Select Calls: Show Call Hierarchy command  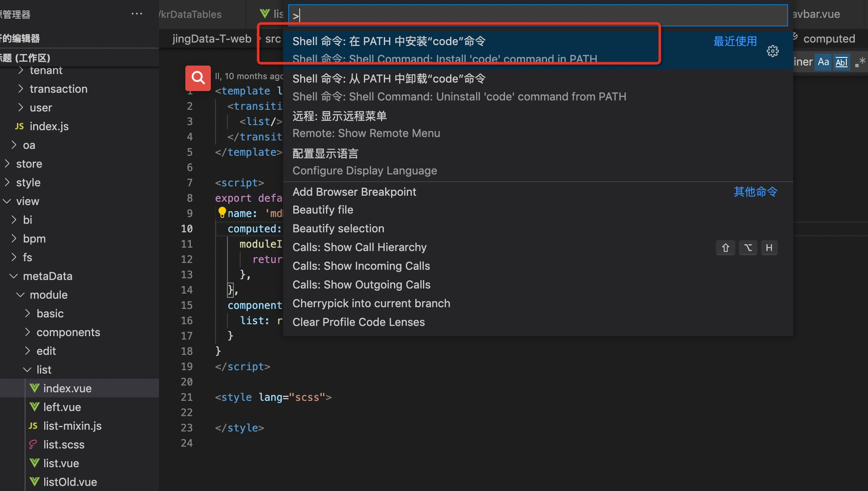click(359, 247)
